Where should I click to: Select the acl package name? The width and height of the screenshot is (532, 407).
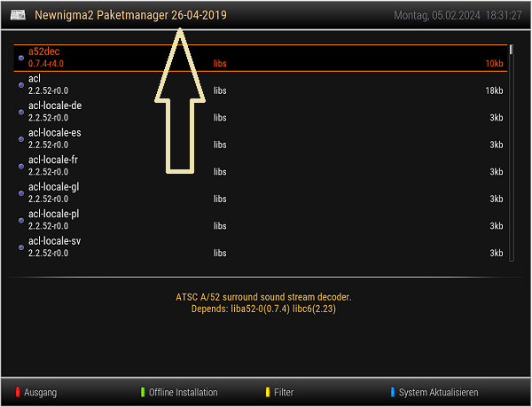35,79
